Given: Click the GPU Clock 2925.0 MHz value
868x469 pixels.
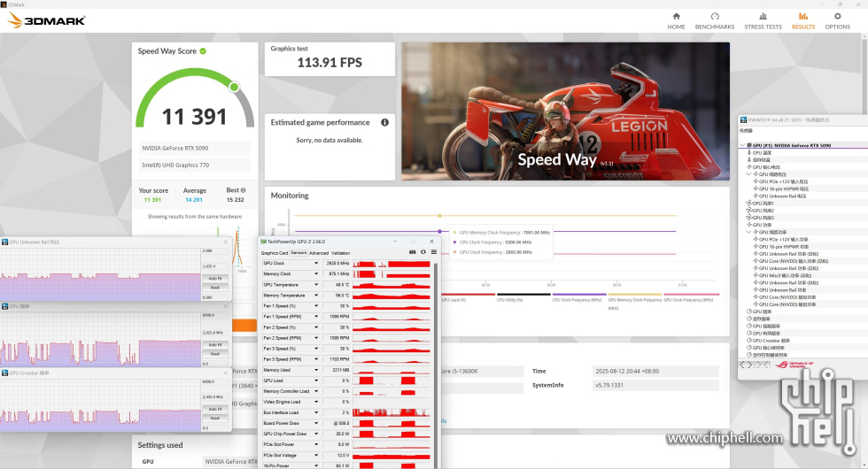Looking at the screenshot, I should [x=337, y=264].
